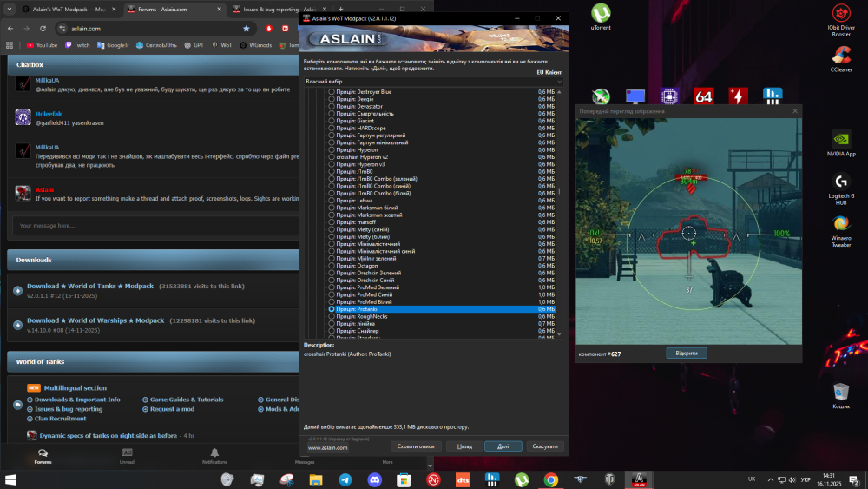
Task: Expand the Власний вибір dropdown
Action: click(x=433, y=82)
